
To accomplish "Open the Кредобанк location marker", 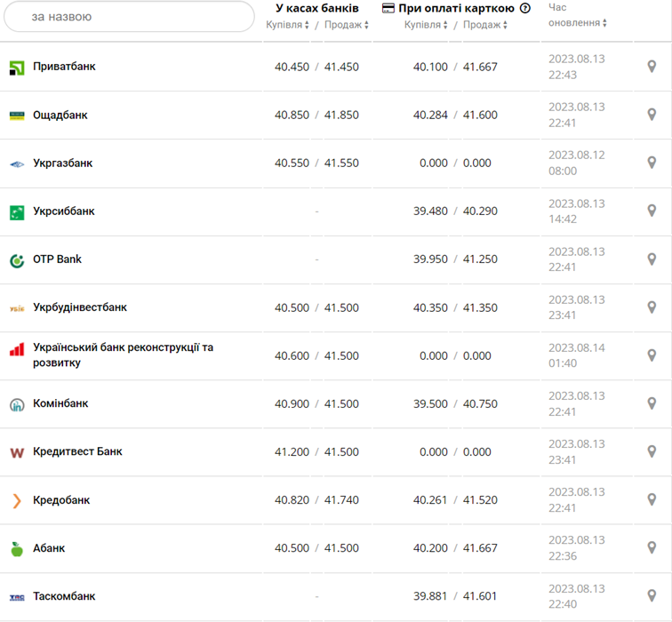I will click(x=652, y=499).
